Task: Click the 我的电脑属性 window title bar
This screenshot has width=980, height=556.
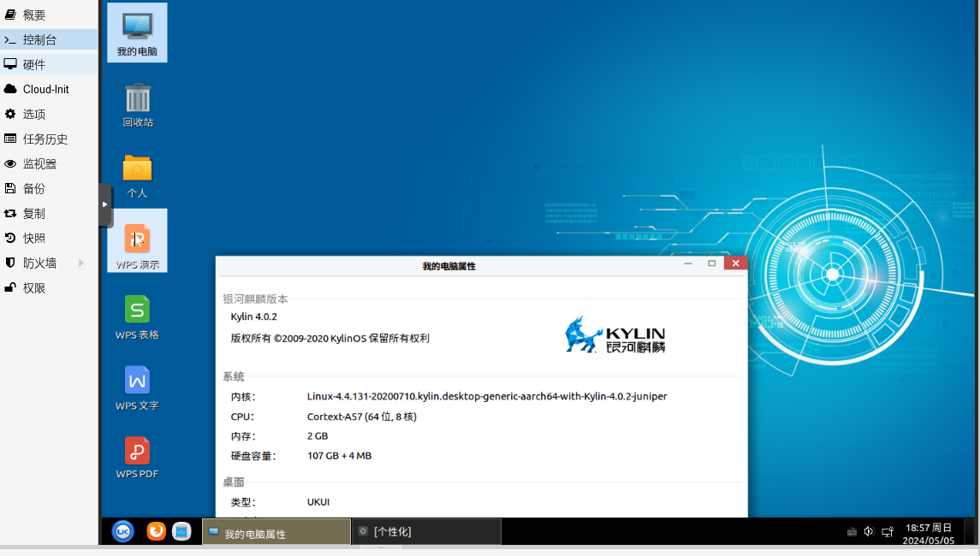Action: coord(448,266)
